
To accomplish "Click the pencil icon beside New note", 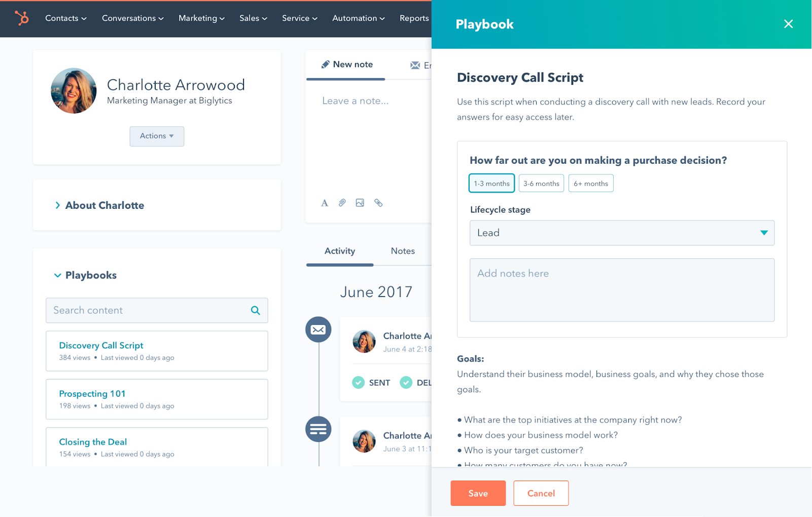I will pos(326,64).
